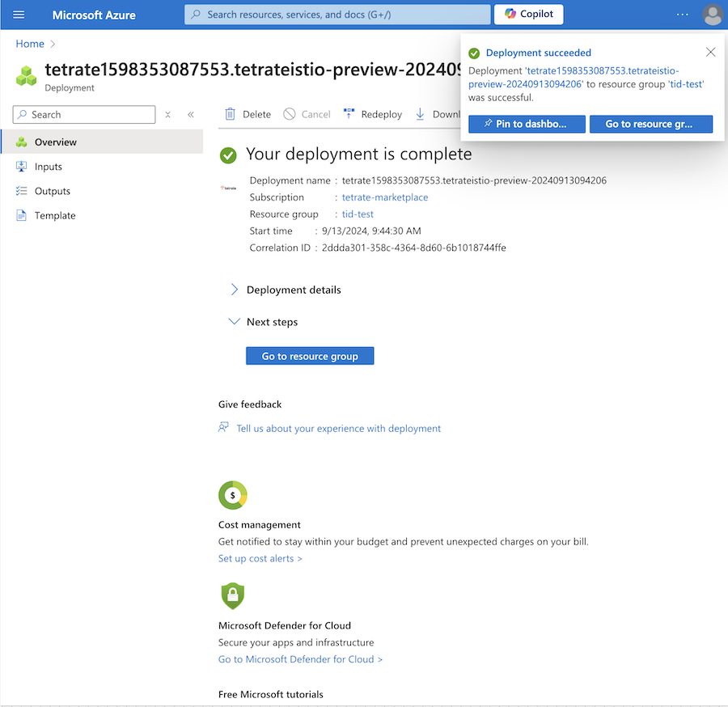Image resolution: width=728 pixels, height=707 pixels.
Task: Click the Microsoft Defender for Cloud heading
Action: pyautogui.click(x=285, y=625)
